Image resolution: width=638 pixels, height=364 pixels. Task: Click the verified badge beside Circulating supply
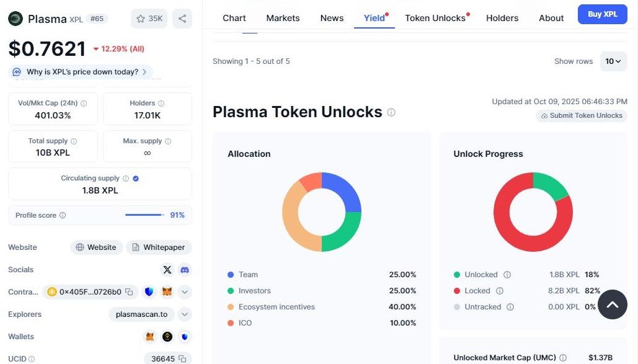136,179
